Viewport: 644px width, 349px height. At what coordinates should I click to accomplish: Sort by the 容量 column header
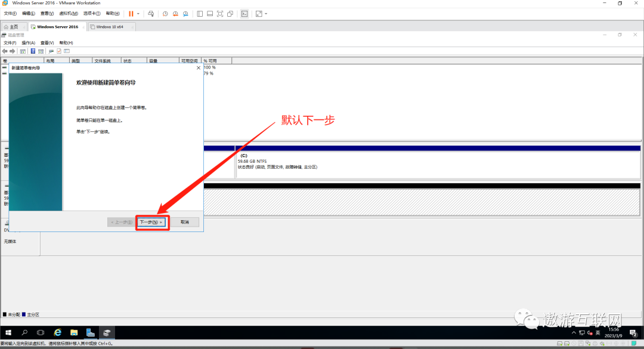point(163,61)
